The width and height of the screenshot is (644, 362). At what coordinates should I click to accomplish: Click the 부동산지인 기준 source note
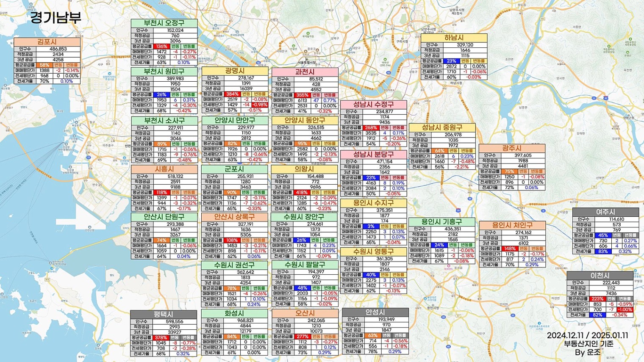[588, 344]
